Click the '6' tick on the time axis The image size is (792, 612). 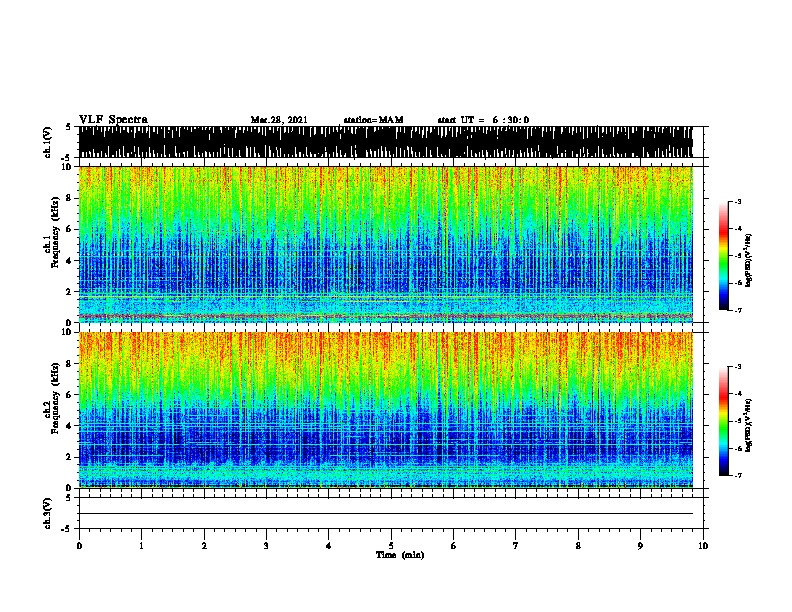tap(454, 546)
